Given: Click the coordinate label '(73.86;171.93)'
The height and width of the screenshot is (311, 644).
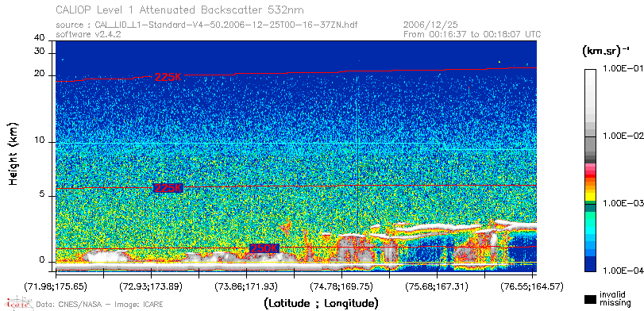Looking at the screenshot, I should (x=246, y=286).
